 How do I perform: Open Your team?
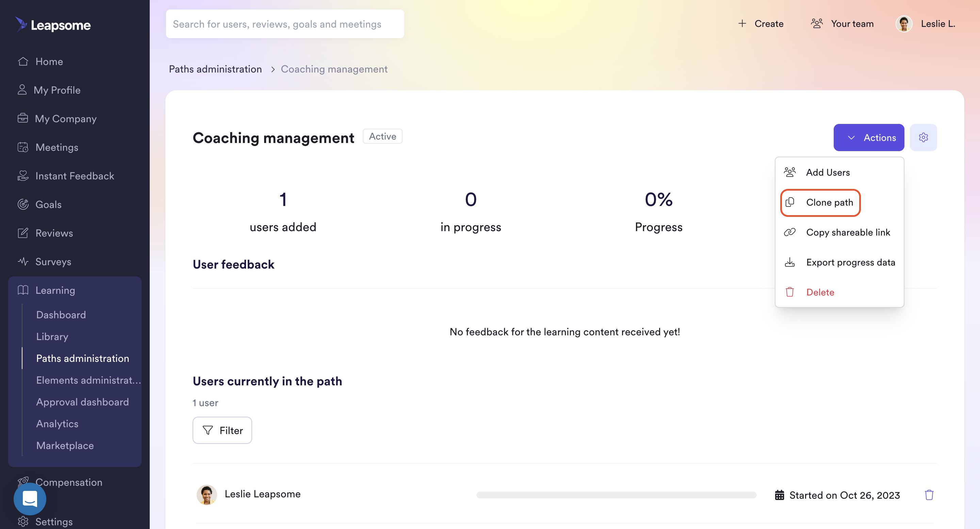842,23
